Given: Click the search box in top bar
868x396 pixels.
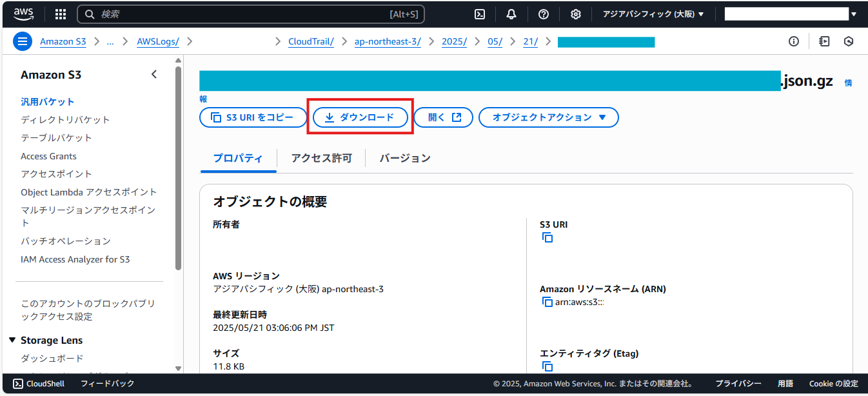Looking at the screenshot, I should pyautogui.click(x=252, y=14).
